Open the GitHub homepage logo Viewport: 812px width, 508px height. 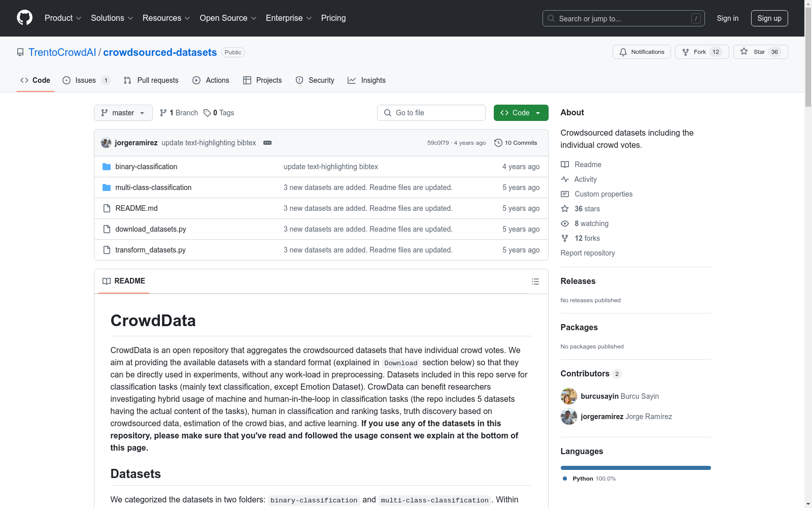24,18
